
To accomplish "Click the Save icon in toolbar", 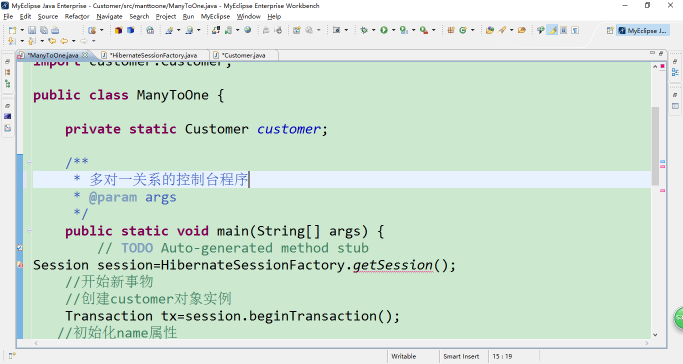I will tap(32, 30).
